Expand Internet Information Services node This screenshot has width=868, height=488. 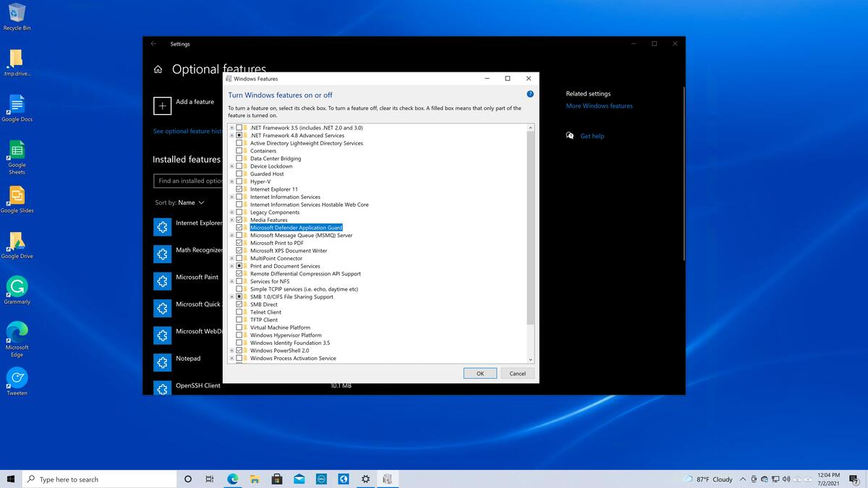231,197
